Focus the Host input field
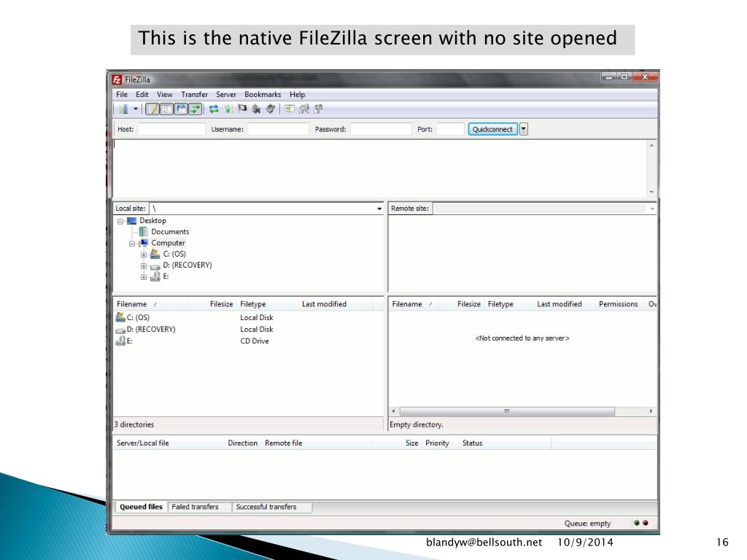This screenshot has width=747, height=560. point(171,129)
